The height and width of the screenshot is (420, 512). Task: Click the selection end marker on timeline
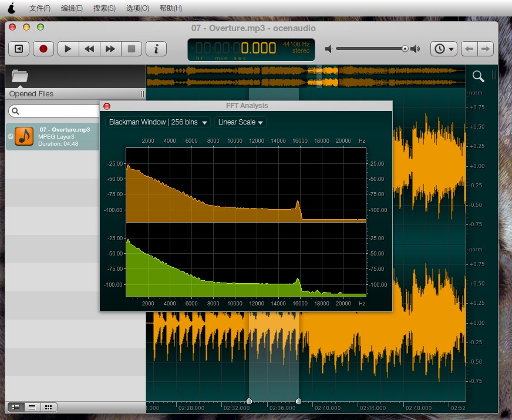click(298, 401)
